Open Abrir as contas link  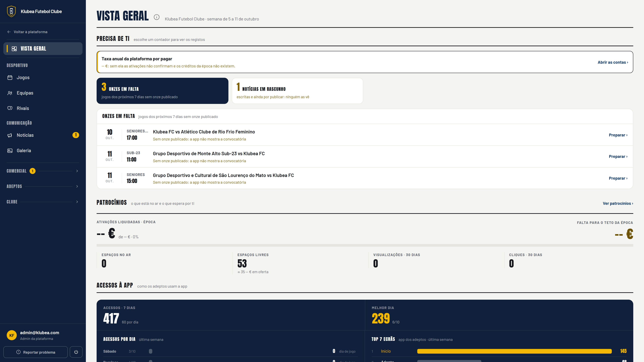tap(613, 62)
